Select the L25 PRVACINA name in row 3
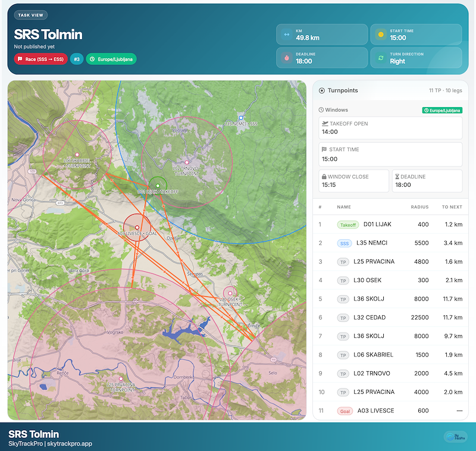This screenshot has height=451, width=476. click(x=374, y=262)
